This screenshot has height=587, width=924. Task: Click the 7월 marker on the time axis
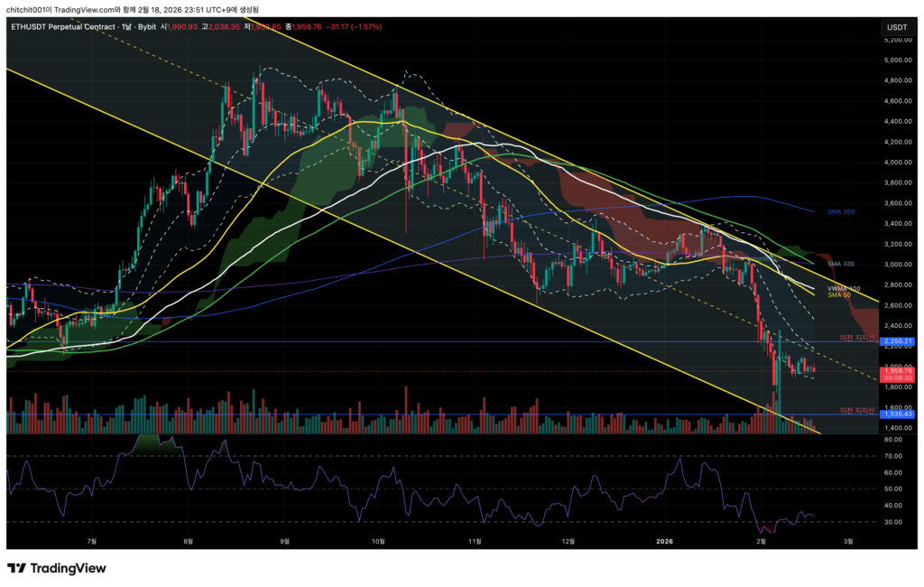click(x=91, y=541)
